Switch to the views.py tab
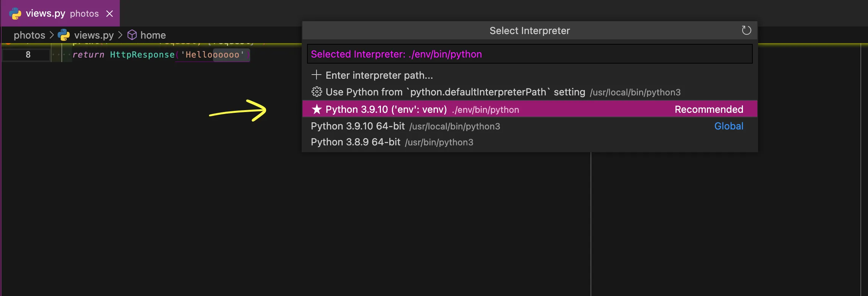This screenshot has height=296, width=868. pos(45,14)
